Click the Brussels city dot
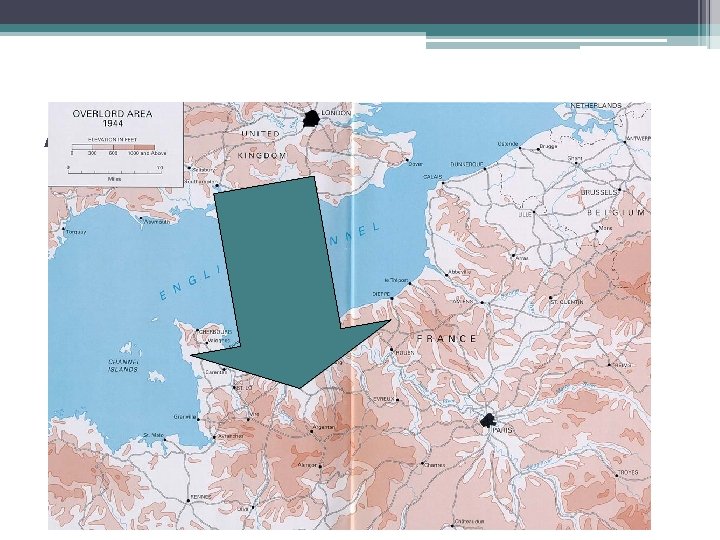This screenshot has width=720, height=540. (619, 189)
